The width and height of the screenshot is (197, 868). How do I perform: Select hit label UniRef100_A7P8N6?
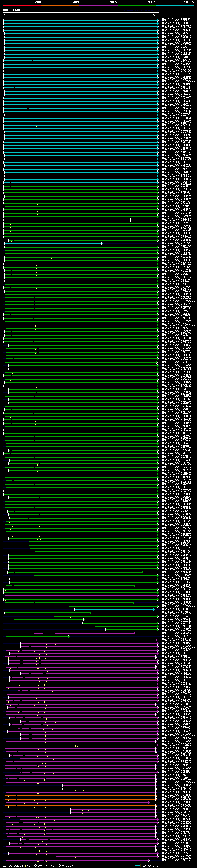176,84
